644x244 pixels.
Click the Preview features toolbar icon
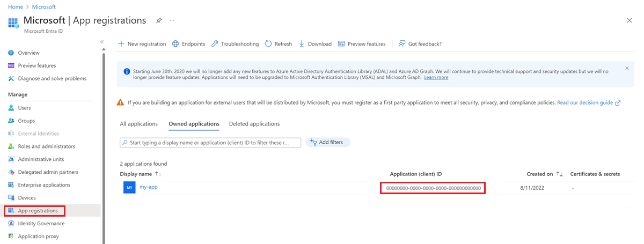tap(341, 44)
